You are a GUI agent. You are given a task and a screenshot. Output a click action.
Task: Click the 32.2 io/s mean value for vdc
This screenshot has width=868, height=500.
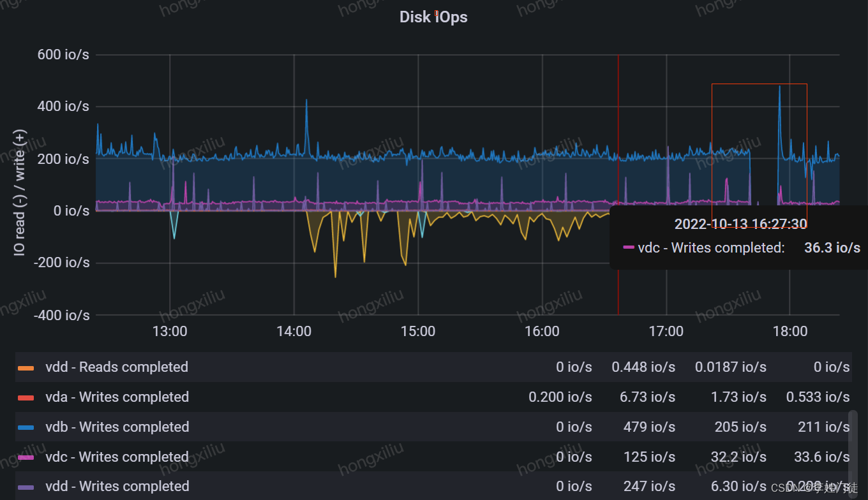pyautogui.click(x=738, y=457)
